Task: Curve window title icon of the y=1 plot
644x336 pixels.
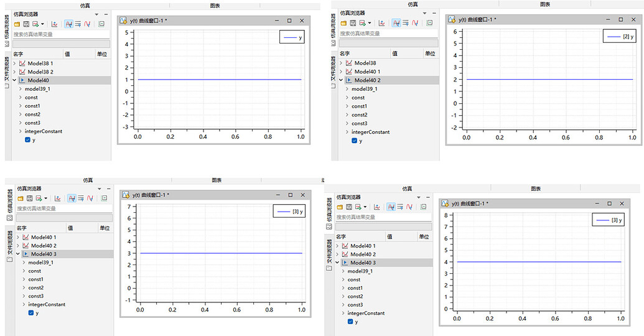Action: [x=124, y=21]
